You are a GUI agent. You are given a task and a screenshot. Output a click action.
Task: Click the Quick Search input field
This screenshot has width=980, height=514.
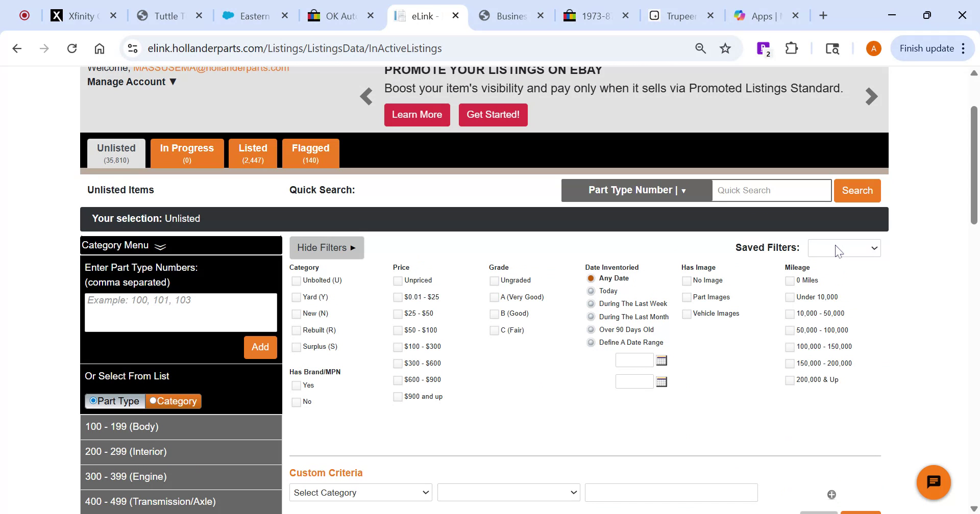coord(771,190)
